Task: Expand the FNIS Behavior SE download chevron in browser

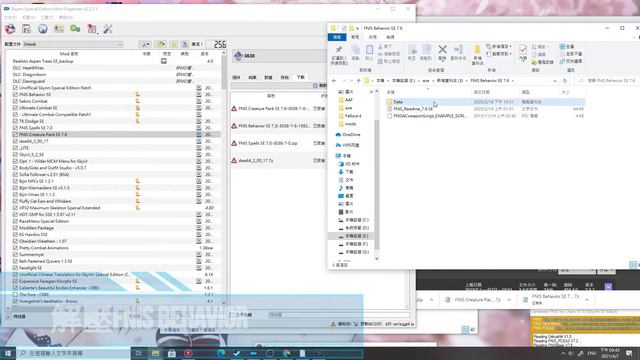Action: tap(587, 300)
